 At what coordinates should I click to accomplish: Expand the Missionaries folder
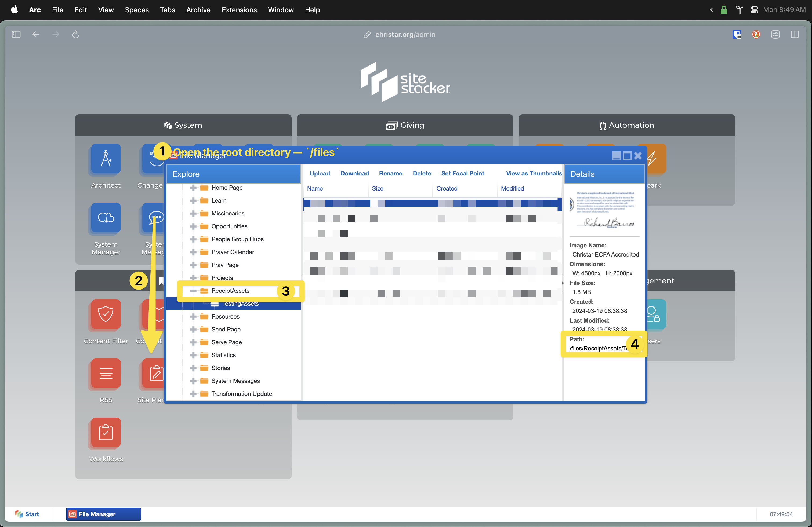click(x=193, y=213)
